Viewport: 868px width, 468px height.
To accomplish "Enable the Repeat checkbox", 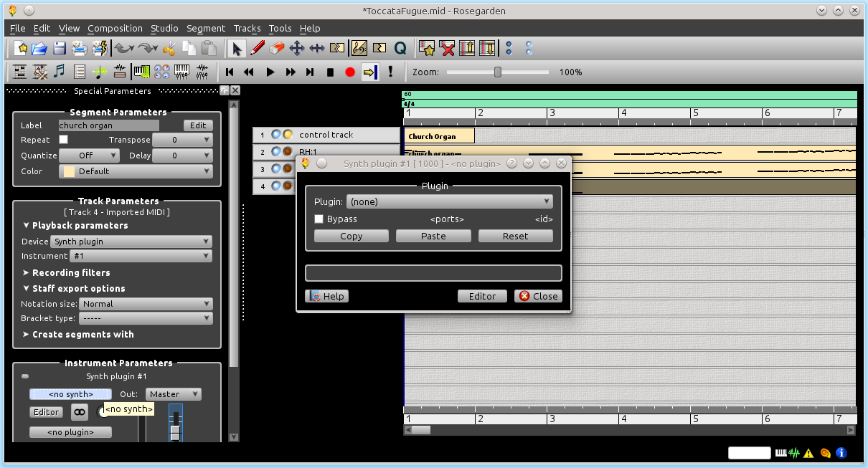I will (x=63, y=140).
